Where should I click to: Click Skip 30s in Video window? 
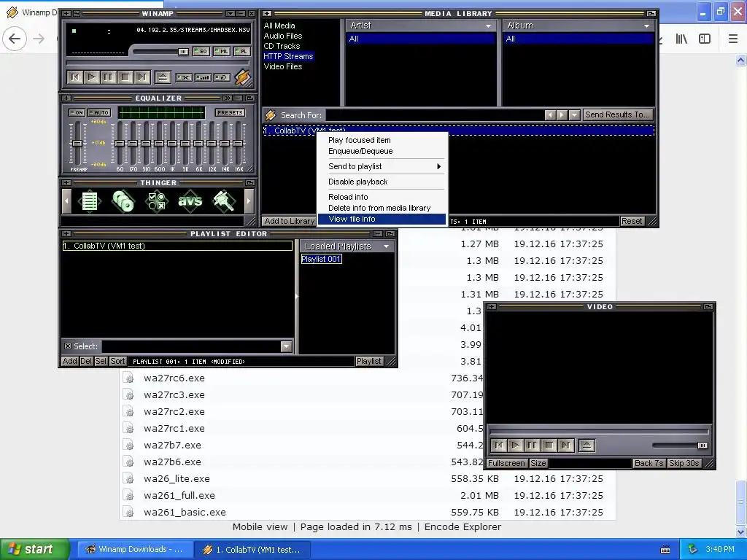684,463
